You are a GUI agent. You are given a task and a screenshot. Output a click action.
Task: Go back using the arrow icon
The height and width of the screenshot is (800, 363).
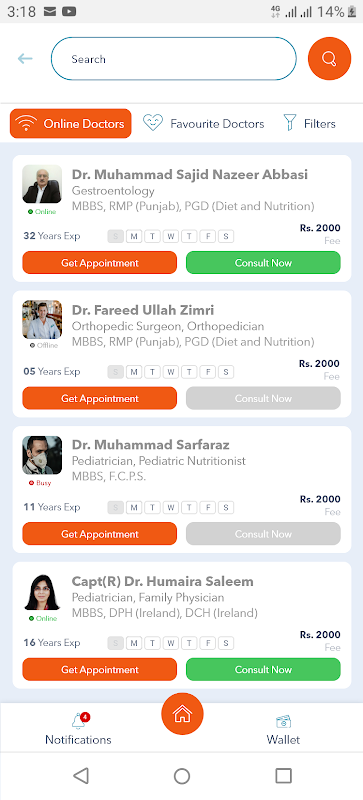click(x=25, y=59)
